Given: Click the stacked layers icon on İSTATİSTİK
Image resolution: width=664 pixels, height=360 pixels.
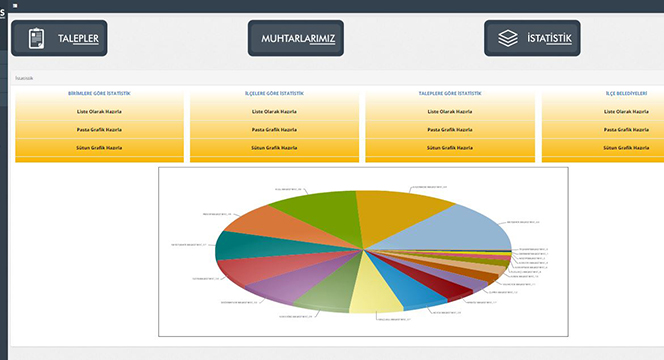Looking at the screenshot, I should click(508, 38).
